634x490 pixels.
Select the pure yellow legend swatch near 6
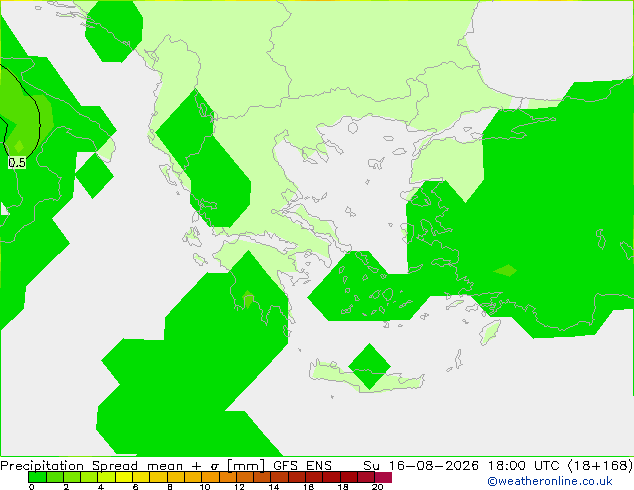click(x=124, y=477)
